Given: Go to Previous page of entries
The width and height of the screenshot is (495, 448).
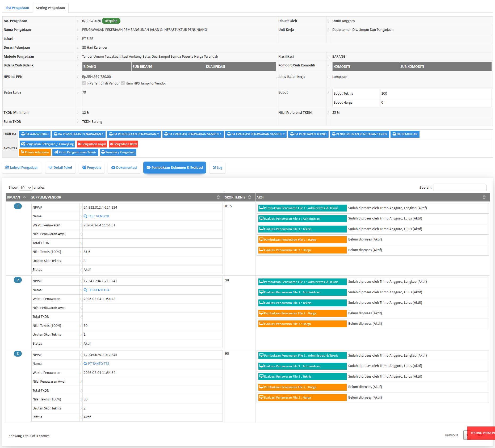Looking at the screenshot, I should [451, 435].
